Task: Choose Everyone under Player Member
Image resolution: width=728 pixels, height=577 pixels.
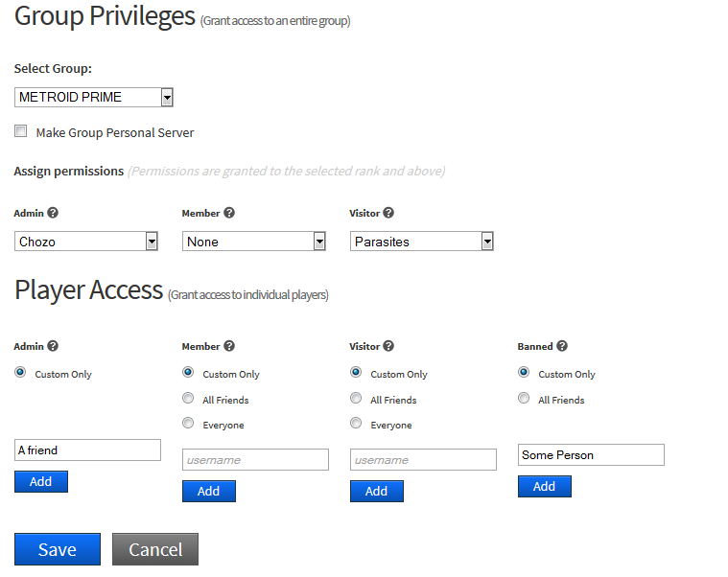Action: point(188,423)
